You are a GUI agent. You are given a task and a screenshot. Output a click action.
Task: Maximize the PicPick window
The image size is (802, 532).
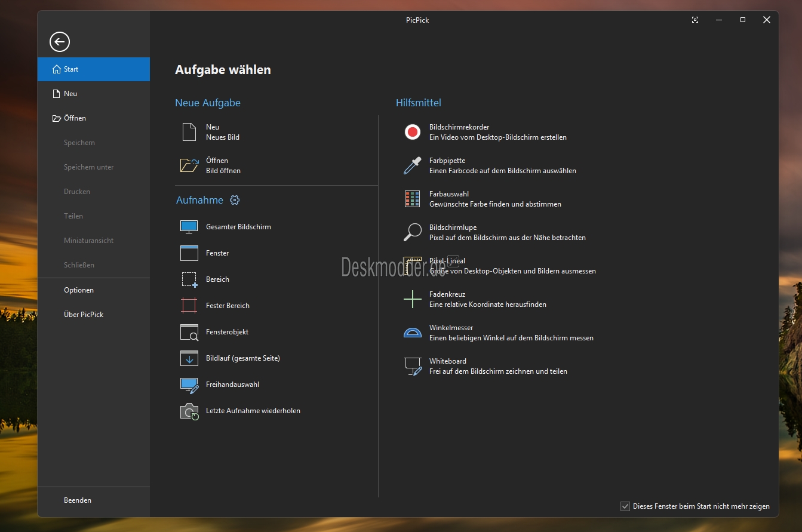(x=743, y=20)
